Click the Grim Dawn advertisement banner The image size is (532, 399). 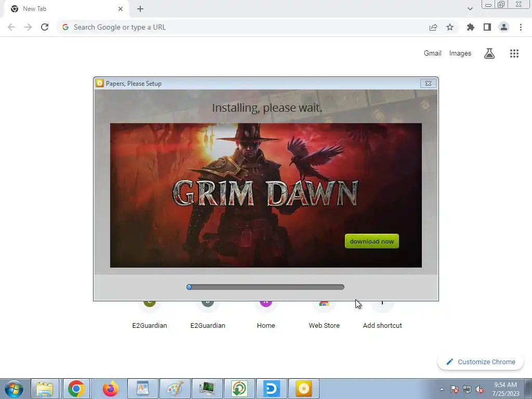pyautogui.click(x=265, y=195)
